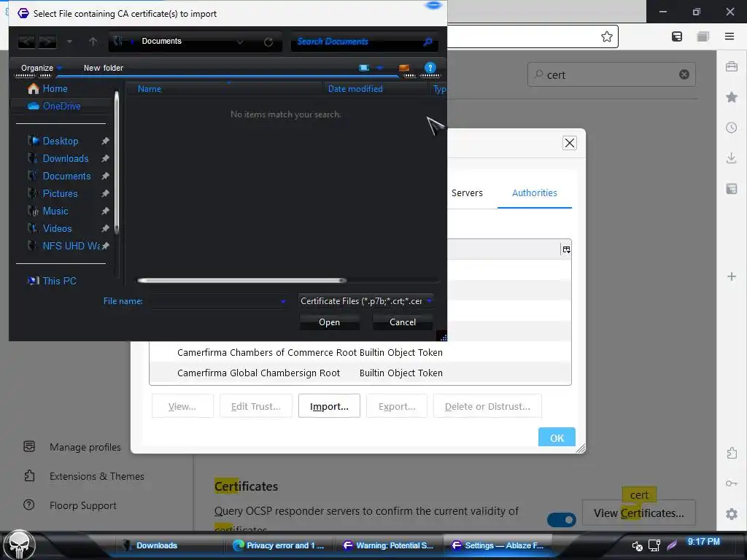Screen dimensions: 747x560
Task: Click the File name input box
Action: point(215,301)
